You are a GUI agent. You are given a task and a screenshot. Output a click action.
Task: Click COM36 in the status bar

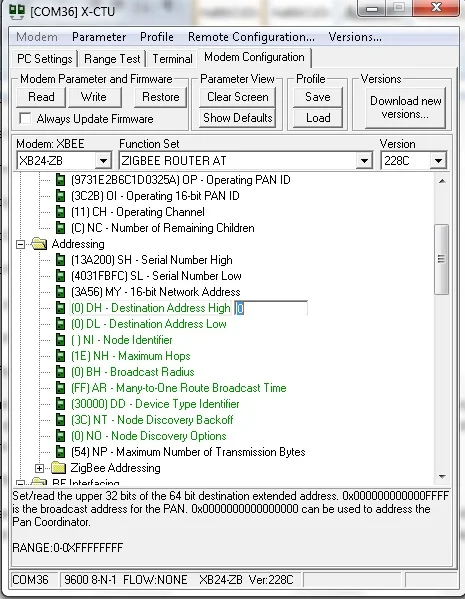point(30,580)
